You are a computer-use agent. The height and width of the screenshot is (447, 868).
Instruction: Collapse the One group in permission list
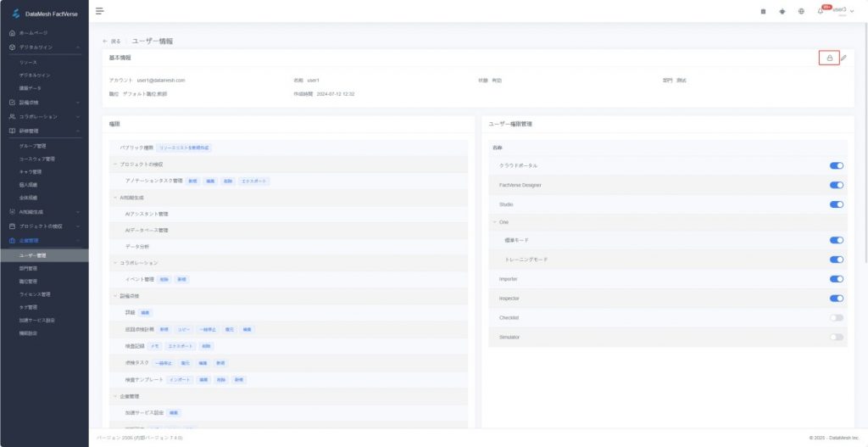click(x=494, y=222)
